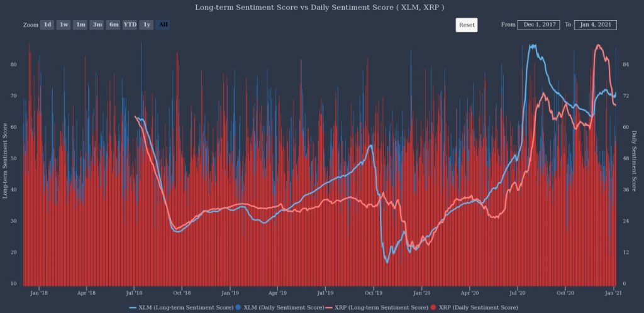The image size is (644, 313).
Task: Switch zoom to 3m
Action: click(x=97, y=25)
